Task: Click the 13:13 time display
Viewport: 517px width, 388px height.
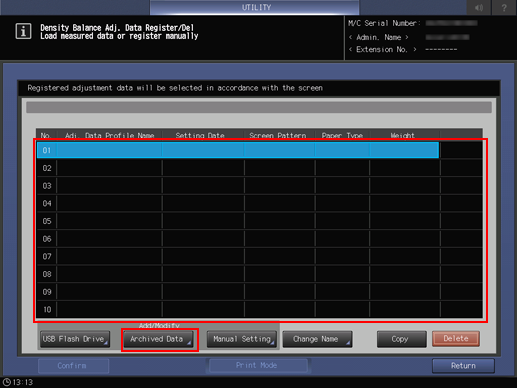Action: [23, 382]
